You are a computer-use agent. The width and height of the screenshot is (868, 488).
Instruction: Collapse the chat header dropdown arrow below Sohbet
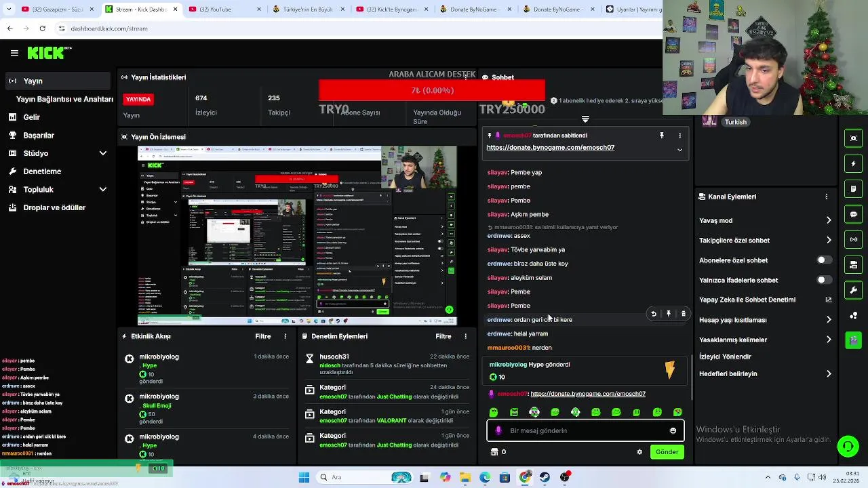[x=585, y=119]
